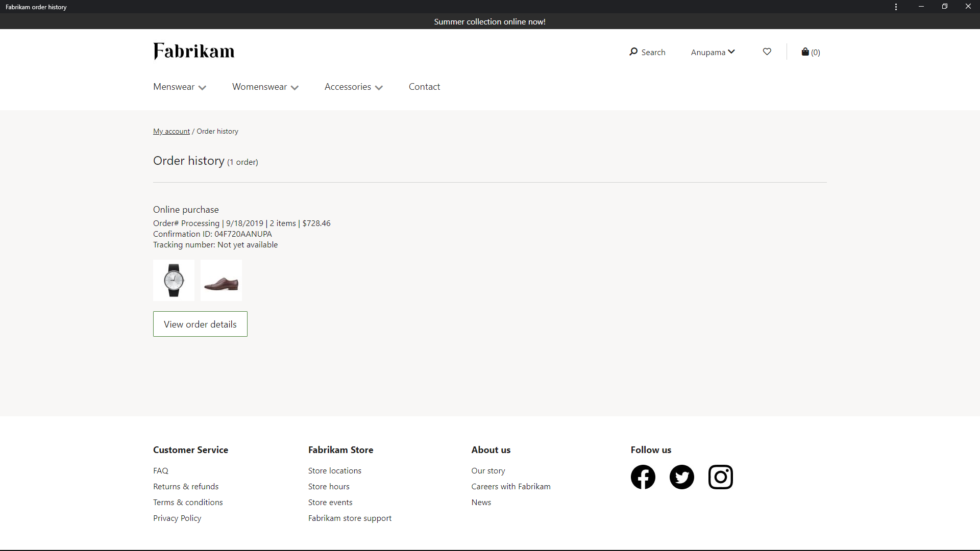
Task: Click the Returns and refunds link
Action: point(185,486)
